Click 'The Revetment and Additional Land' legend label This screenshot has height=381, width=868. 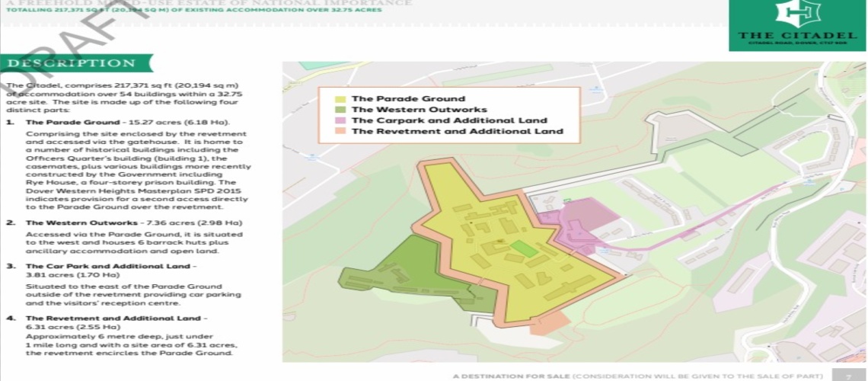click(x=458, y=131)
